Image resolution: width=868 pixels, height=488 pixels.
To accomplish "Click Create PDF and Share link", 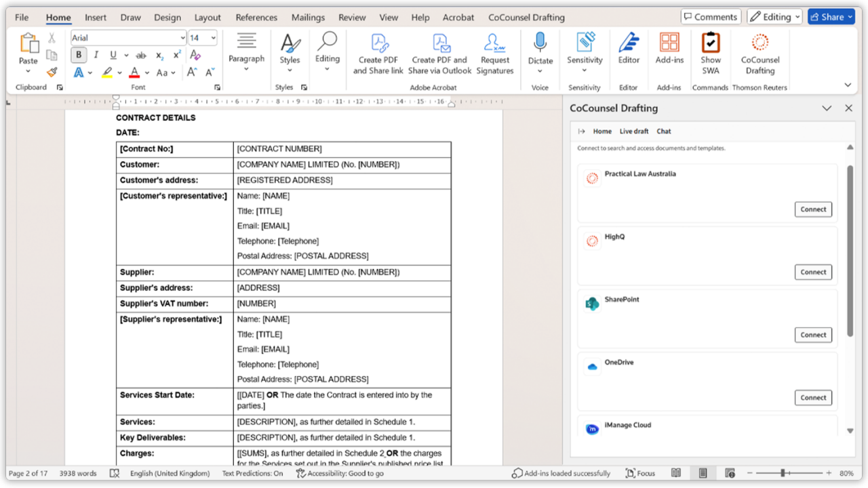I will coord(378,54).
